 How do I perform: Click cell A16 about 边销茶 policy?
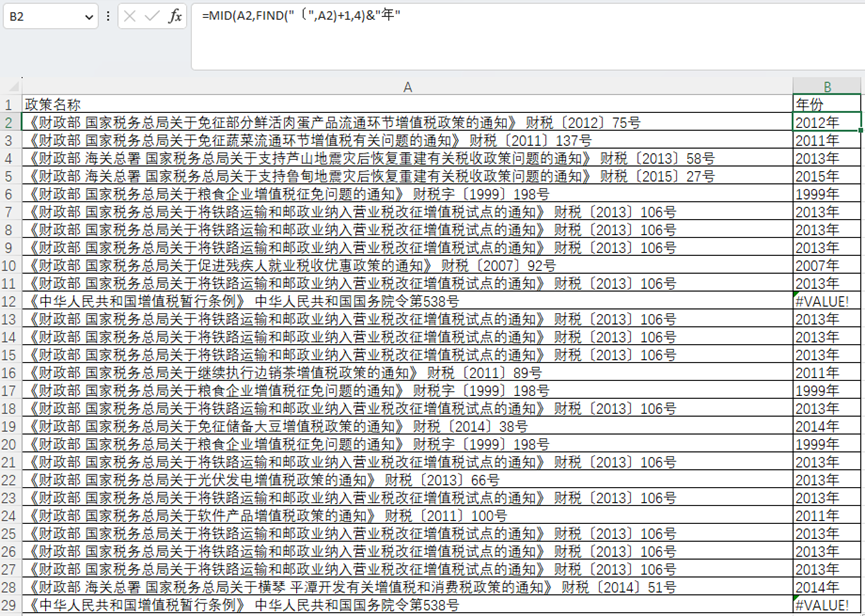pyautogui.click(x=407, y=372)
